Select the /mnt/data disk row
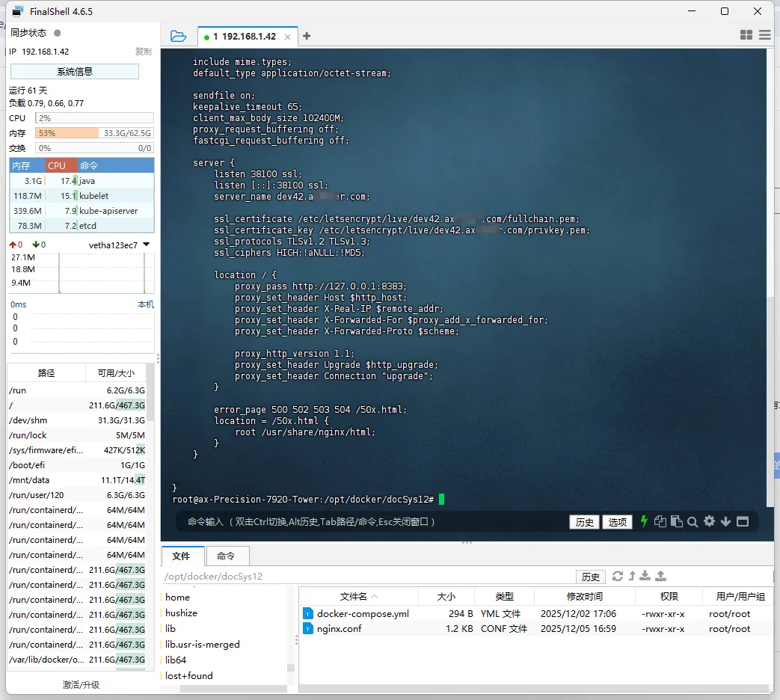 [x=77, y=480]
